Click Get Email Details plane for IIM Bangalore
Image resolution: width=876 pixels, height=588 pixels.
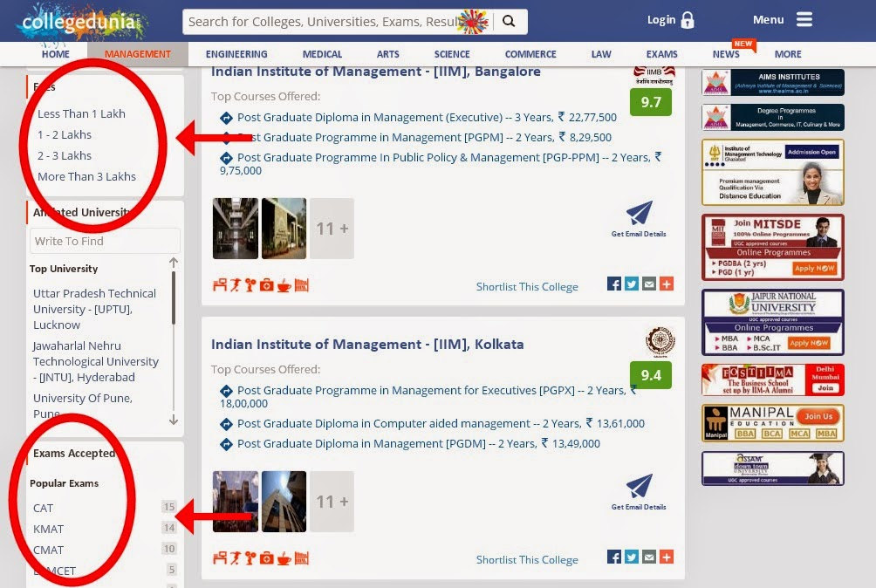(x=640, y=213)
